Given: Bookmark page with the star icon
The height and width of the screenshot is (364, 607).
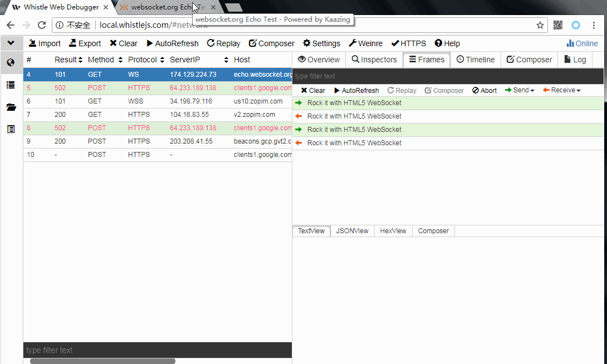Looking at the screenshot, I should tap(540, 25).
